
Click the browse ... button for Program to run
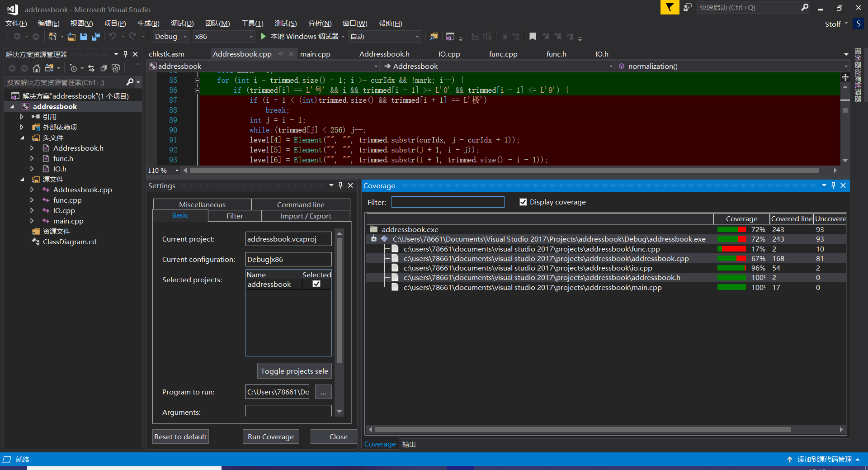click(323, 392)
